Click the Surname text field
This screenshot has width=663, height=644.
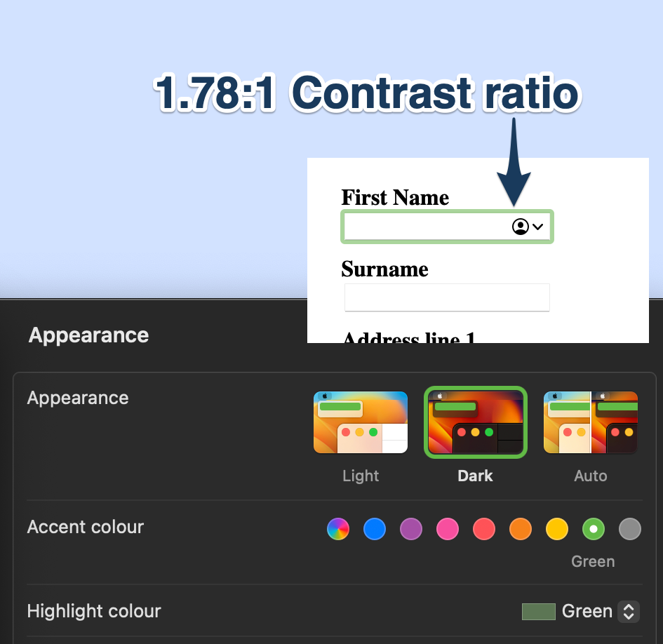447,297
